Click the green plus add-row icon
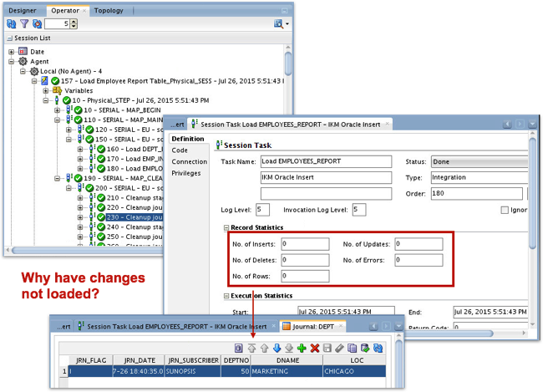This screenshot has width=543, height=392. pyautogui.click(x=302, y=348)
